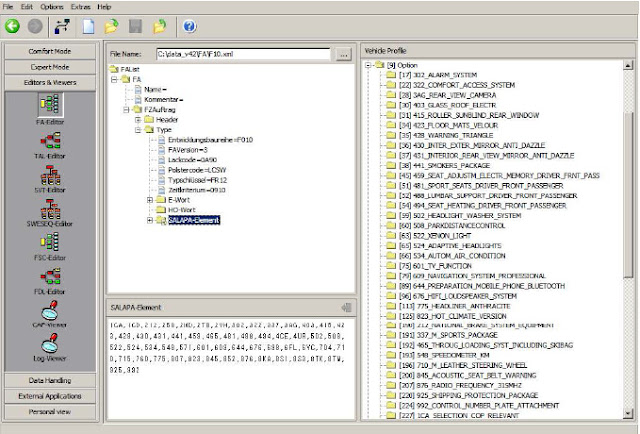Image resolution: width=640 pixels, height=434 pixels.
Task: Select 322_COMFORT_ACCESS_SYSTEM in Vehicle Profile
Action: tap(457, 85)
